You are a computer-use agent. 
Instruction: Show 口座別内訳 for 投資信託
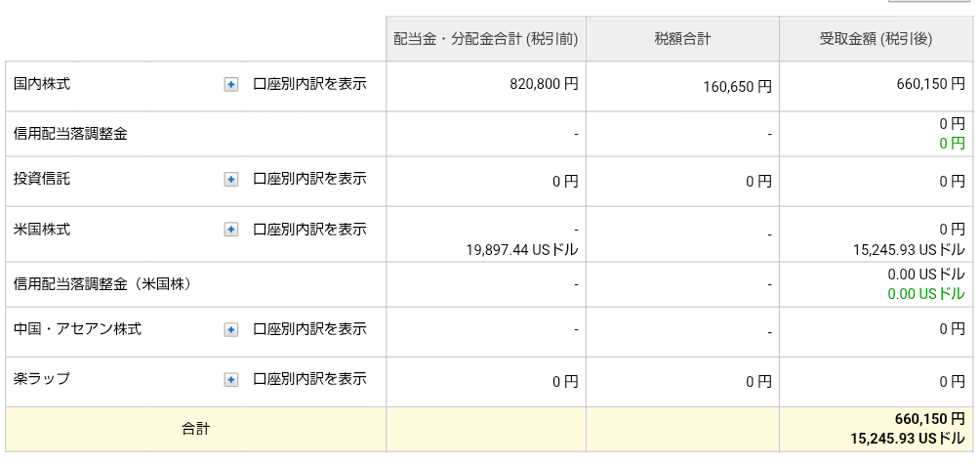click(309, 180)
